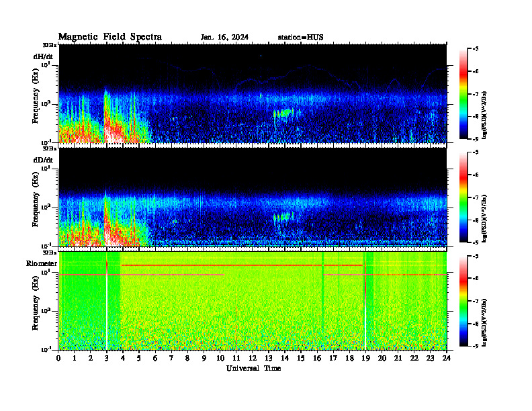The width and height of the screenshot is (532, 411).
Task: Click the hour 2 tick label
Action: [x=91, y=358]
